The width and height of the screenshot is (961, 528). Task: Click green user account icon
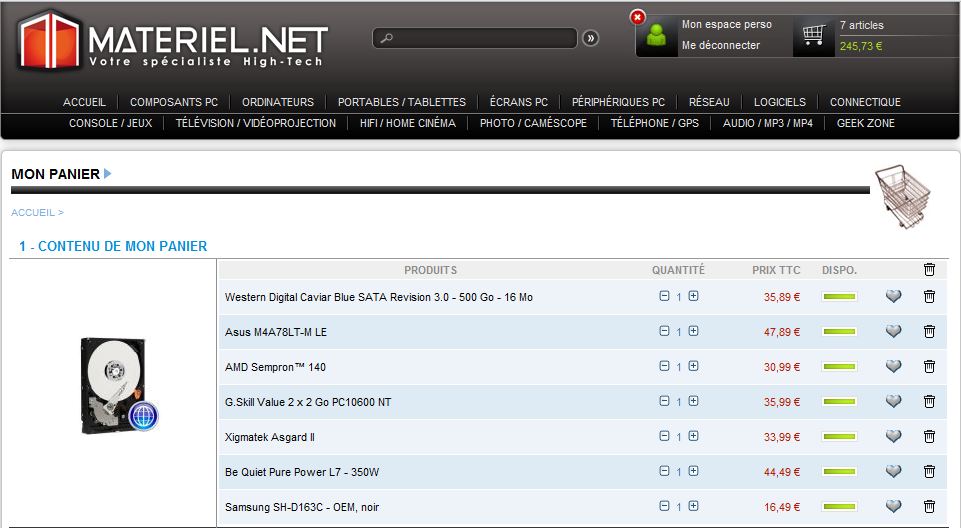point(656,37)
